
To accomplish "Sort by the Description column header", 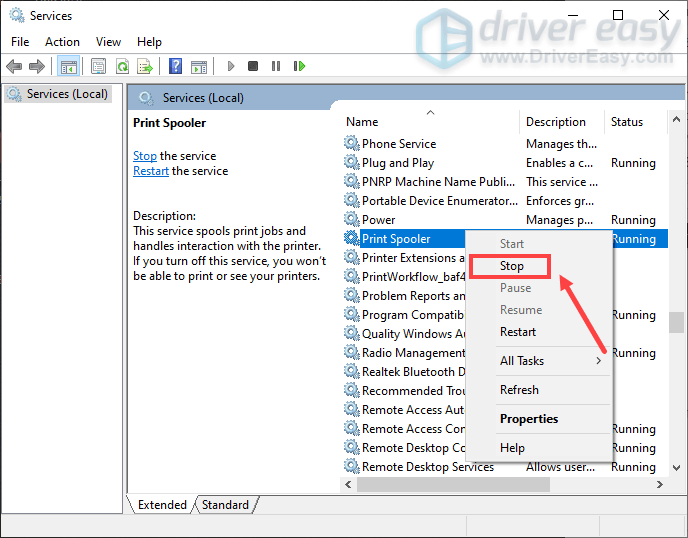I will [x=562, y=122].
